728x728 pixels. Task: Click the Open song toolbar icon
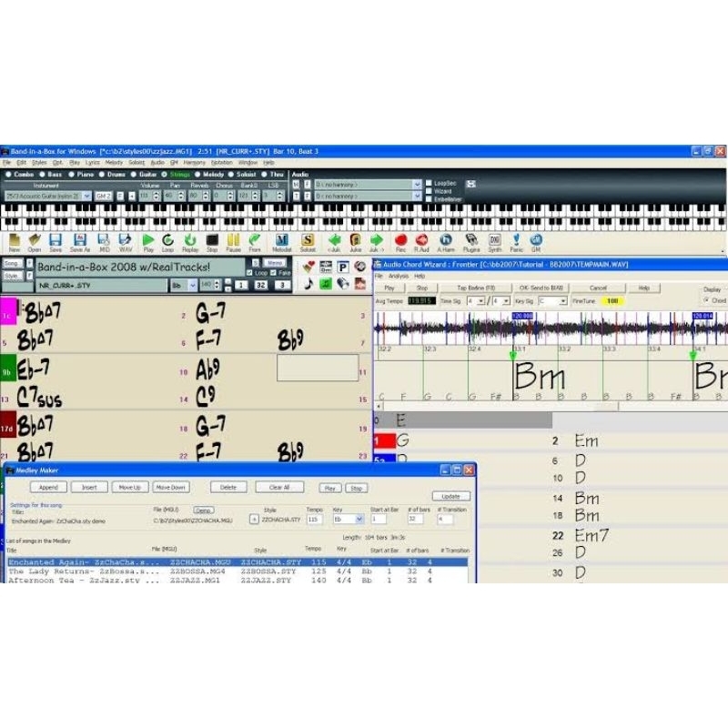coord(35,243)
